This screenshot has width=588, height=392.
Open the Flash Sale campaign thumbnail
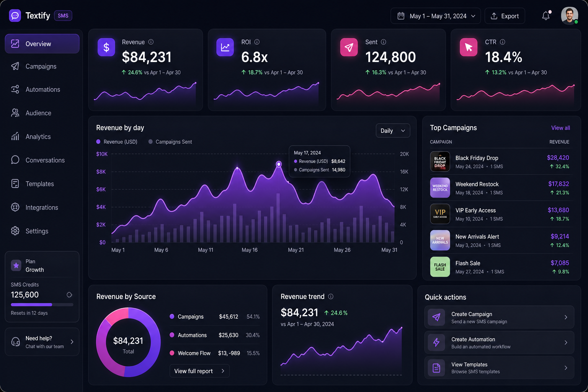[440, 267]
